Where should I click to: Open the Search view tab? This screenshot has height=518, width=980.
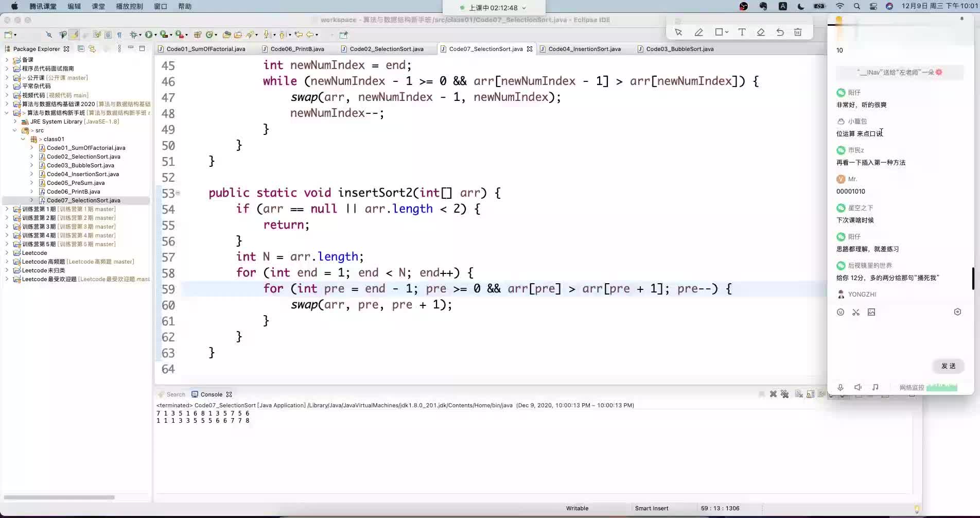pos(171,394)
